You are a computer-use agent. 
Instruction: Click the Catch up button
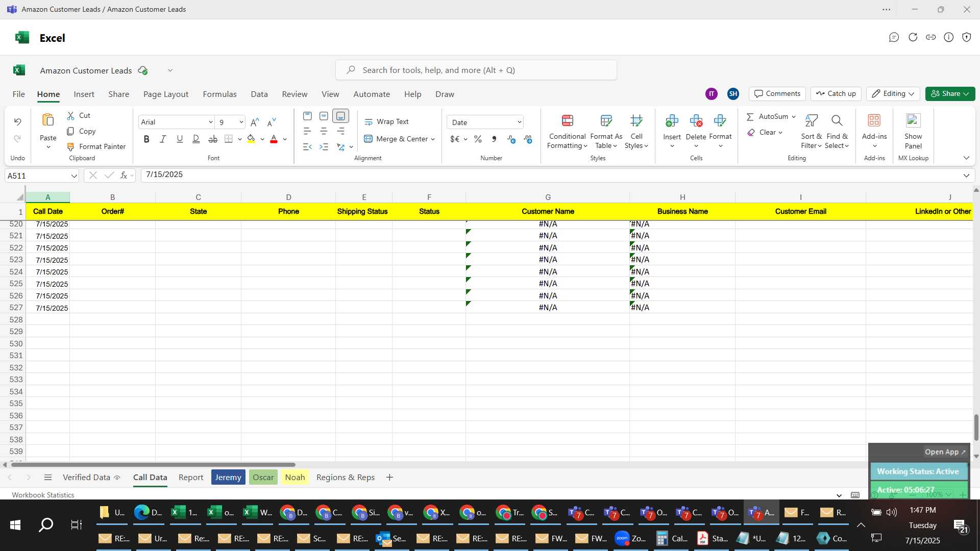(x=836, y=93)
